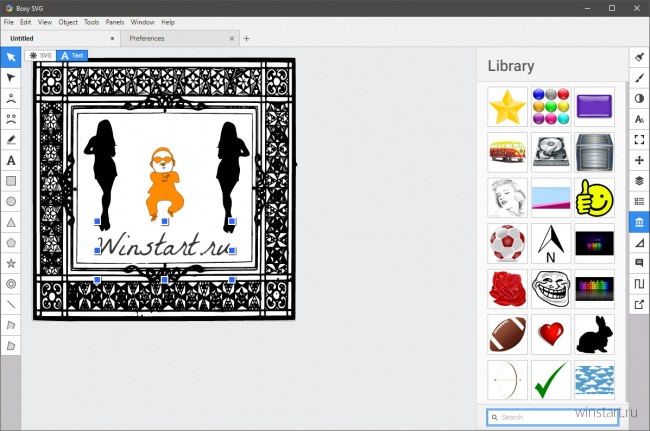650x431 pixels.
Task: Select the Text tool in left toolbar
Action: [11, 160]
